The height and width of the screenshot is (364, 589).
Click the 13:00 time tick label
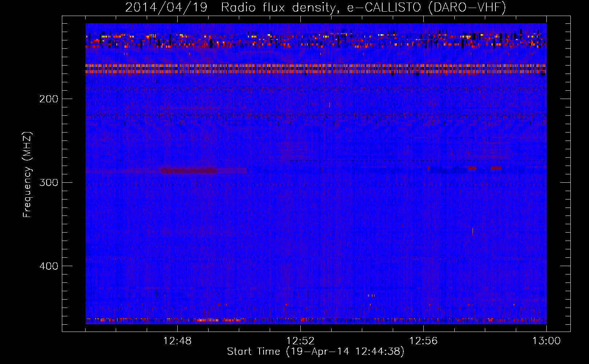pyautogui.click(x=546, y=341)
